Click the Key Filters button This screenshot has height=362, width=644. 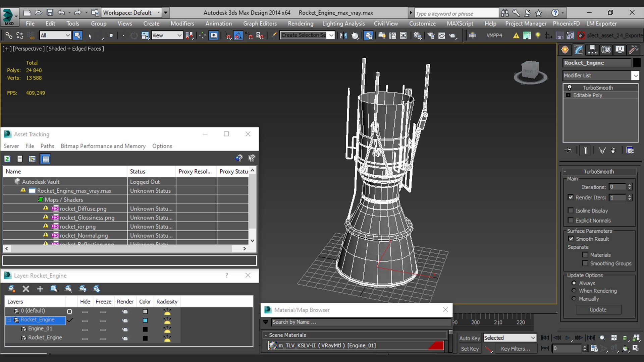point(516,349)
